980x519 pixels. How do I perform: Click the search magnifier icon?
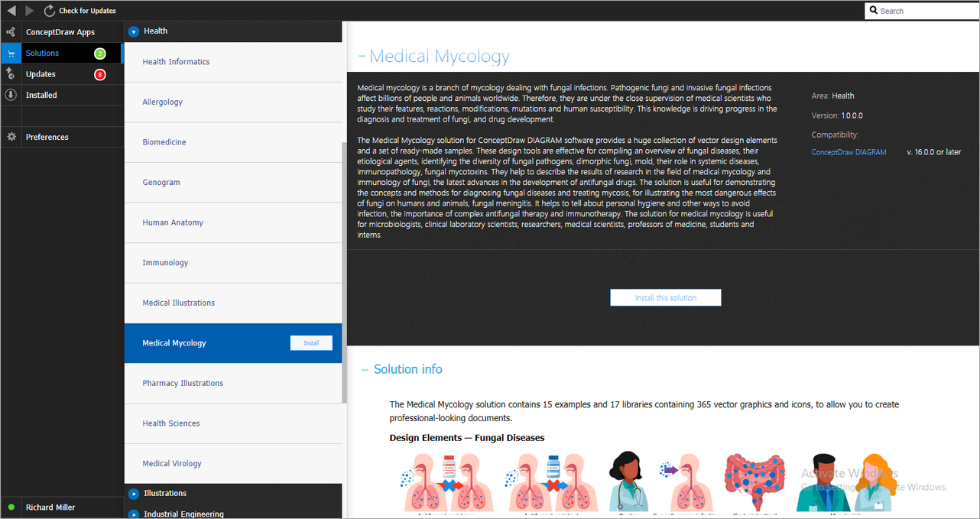(874, 11)
